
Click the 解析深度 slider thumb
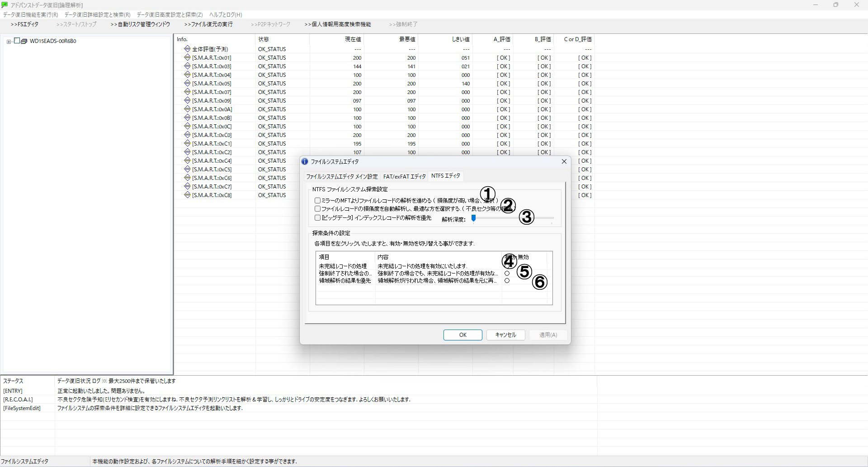click(x=473, y=218)
